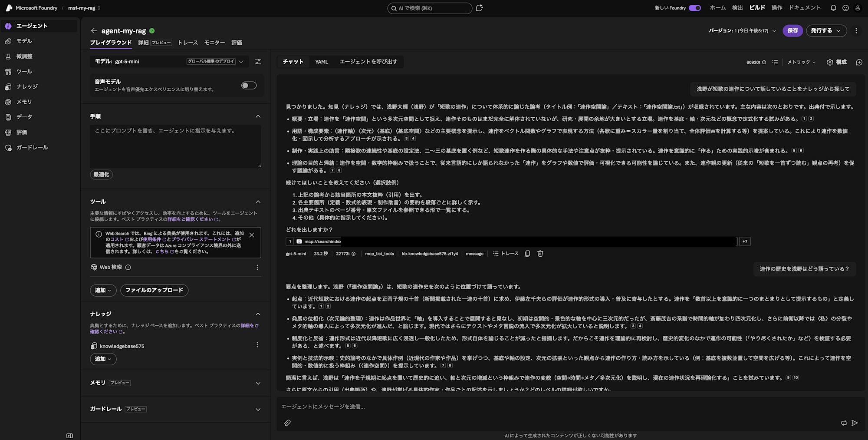The image size is (868, 440).
Task: Copy the first response with the copy icon
Action: coord(527,254)
